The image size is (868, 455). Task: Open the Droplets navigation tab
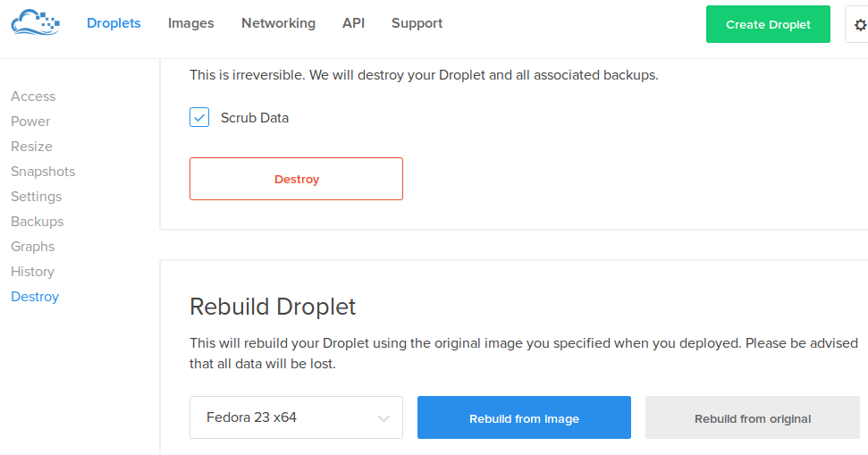point(114,23)
